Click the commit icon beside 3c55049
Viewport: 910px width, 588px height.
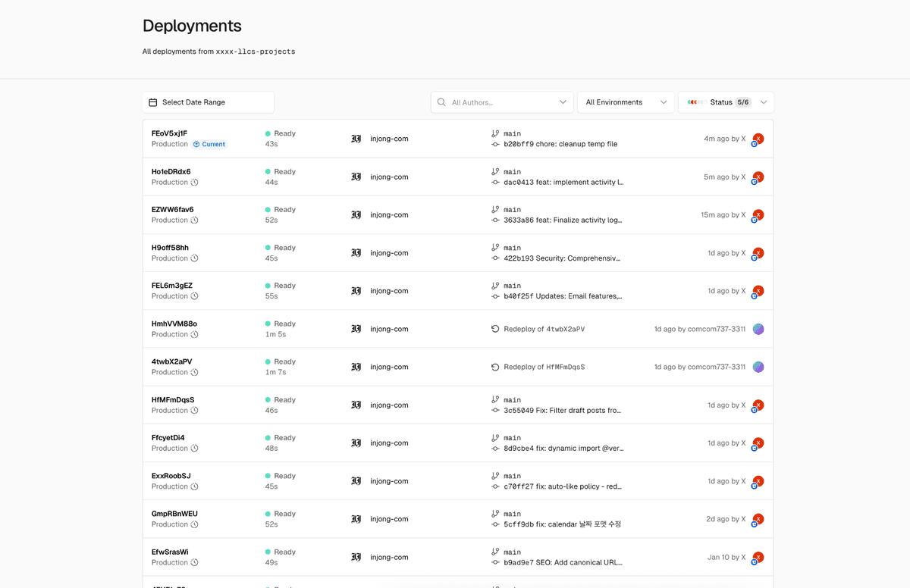[x=495, y=410]
